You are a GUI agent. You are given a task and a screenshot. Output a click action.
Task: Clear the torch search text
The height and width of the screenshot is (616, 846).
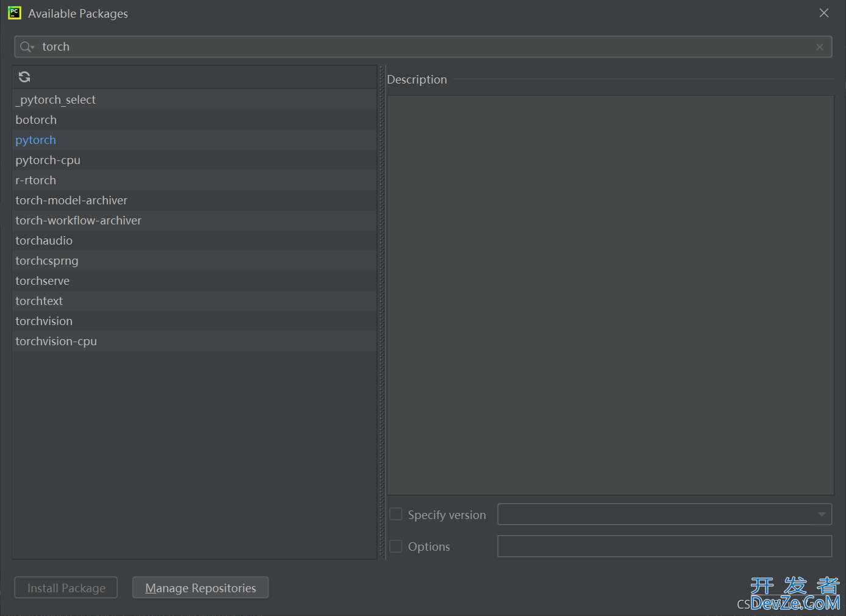pyautogui.click(x=820, y=47)
